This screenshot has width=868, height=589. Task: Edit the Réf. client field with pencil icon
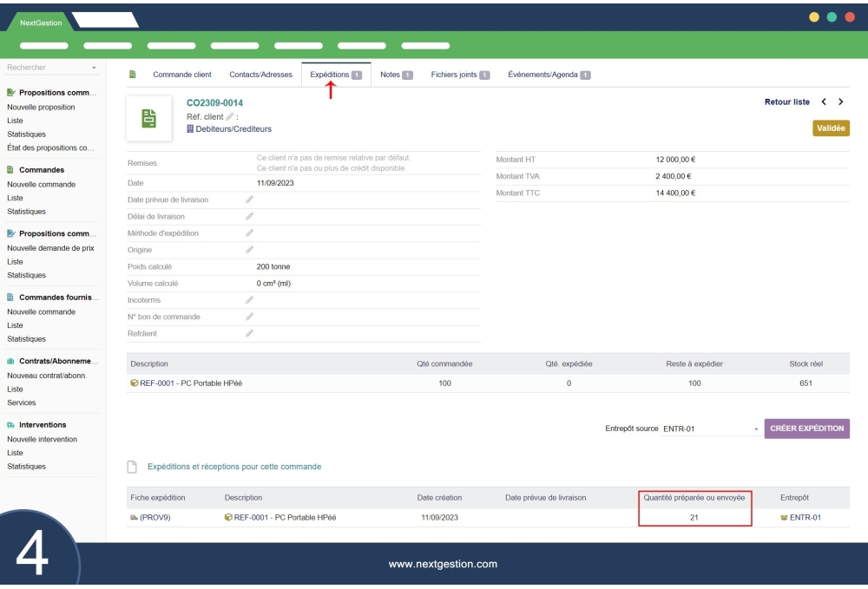(x=230, y=116)
